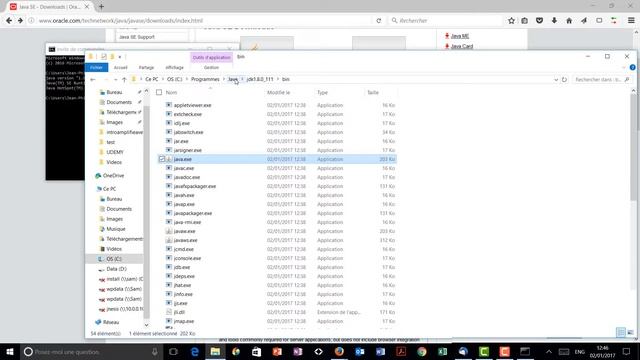This screenshot has height=360, width=640.
Task: Select OneDrive in the navigation pane
Action: click(113, 176)
